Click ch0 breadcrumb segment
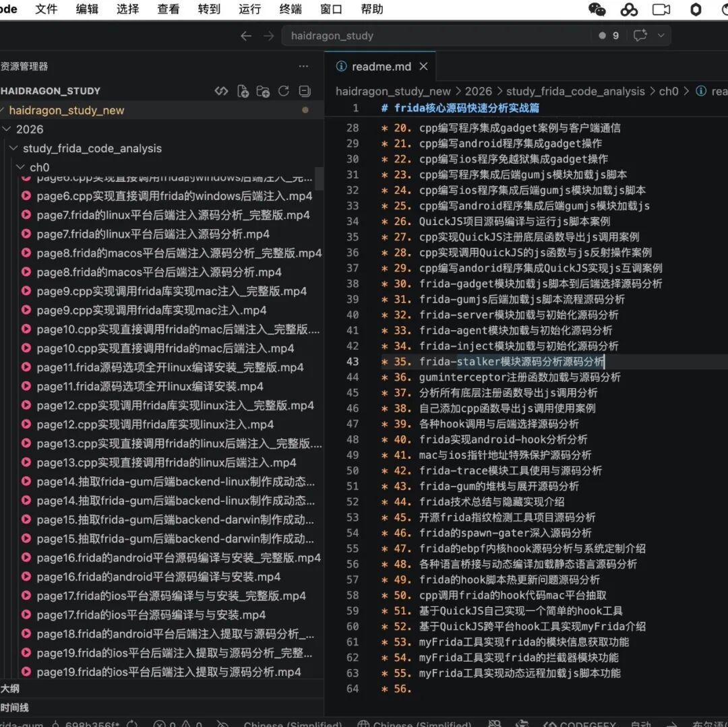This screenshot has height=727, width=728. 669,92
